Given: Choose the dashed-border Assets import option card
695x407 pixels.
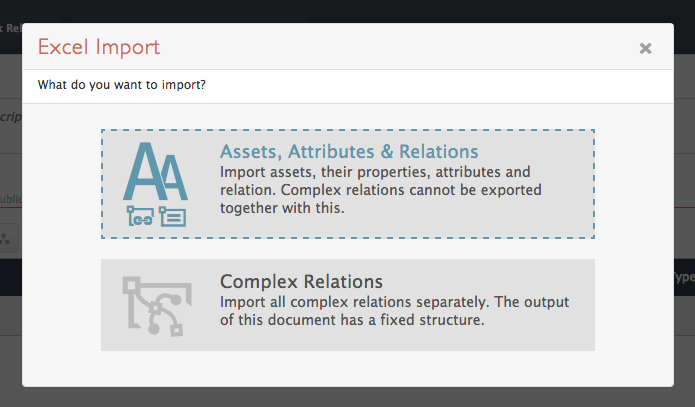Looking at the screenshot, I should (348, 184).
